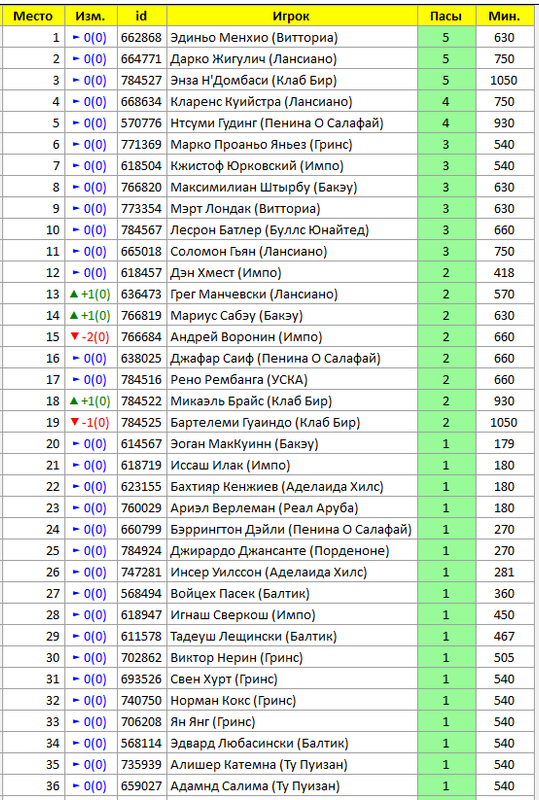Click minutes value 467
539x800 pixels.
point(504,637)
